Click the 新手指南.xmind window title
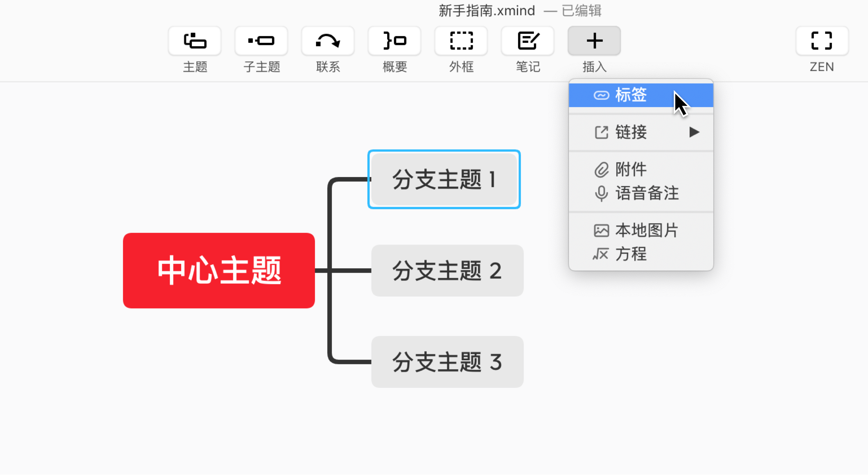868x476 pixels. click(x=487, y=11)
